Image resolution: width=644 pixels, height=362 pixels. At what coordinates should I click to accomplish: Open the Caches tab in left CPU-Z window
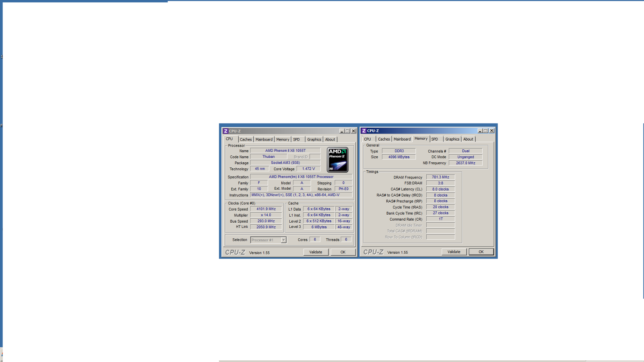(x=246, y=139)
